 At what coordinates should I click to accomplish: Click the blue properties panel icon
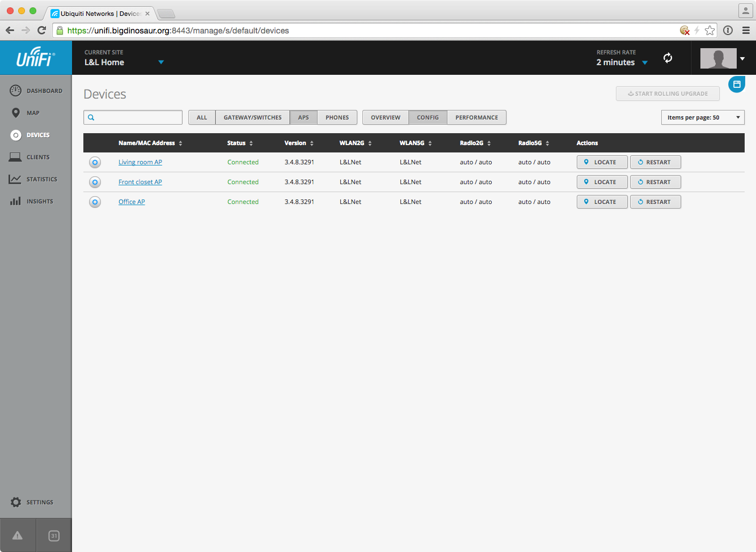[737, 84]
